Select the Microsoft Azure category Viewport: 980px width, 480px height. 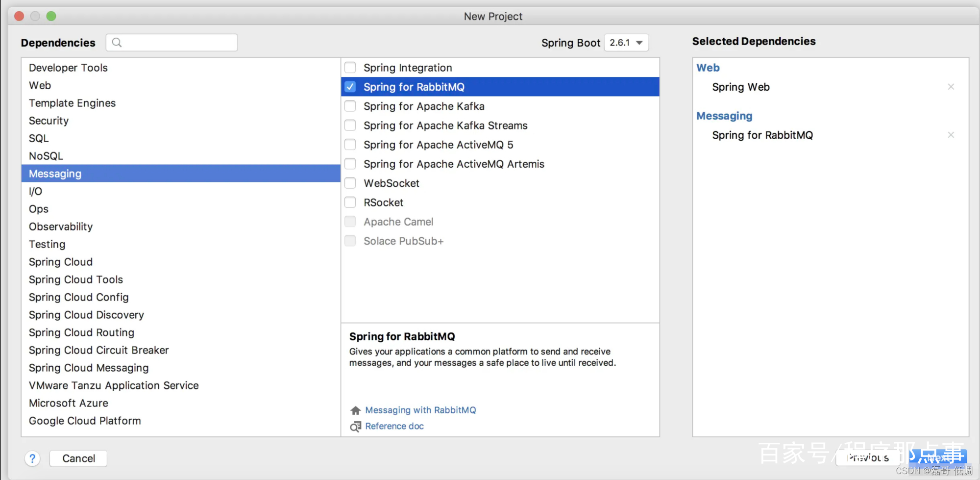(181, 403)
